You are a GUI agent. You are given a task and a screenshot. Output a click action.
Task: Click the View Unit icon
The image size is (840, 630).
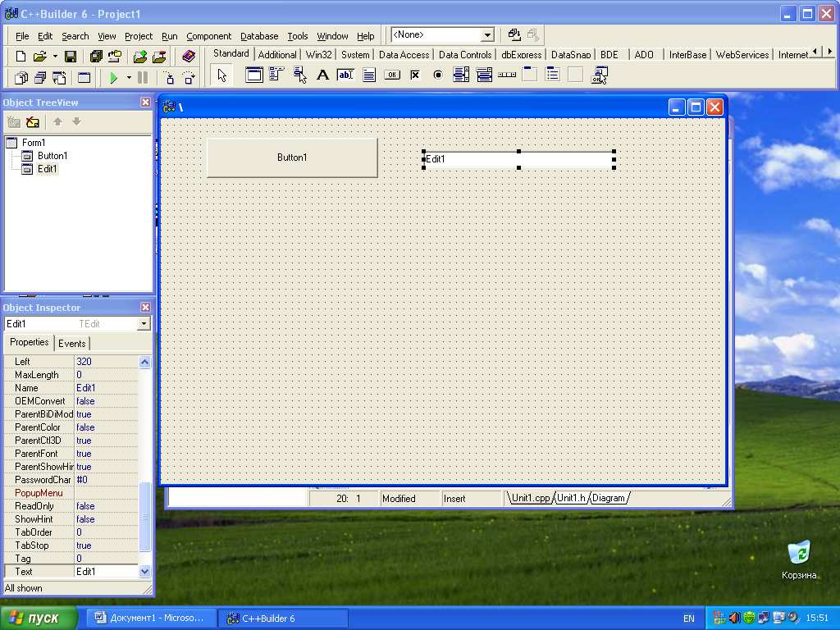[21, 78]
